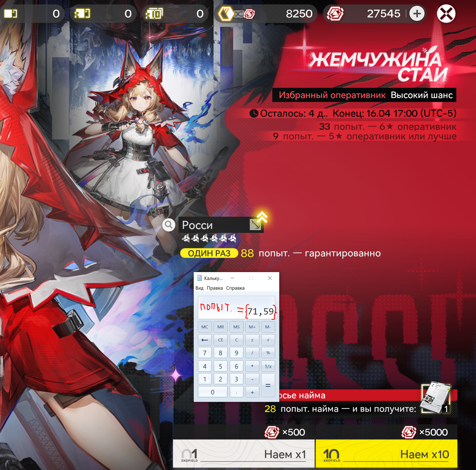Minimize the Calculator window
The image size is (476, 470).
pyautogui.click(x=232, y=278)
